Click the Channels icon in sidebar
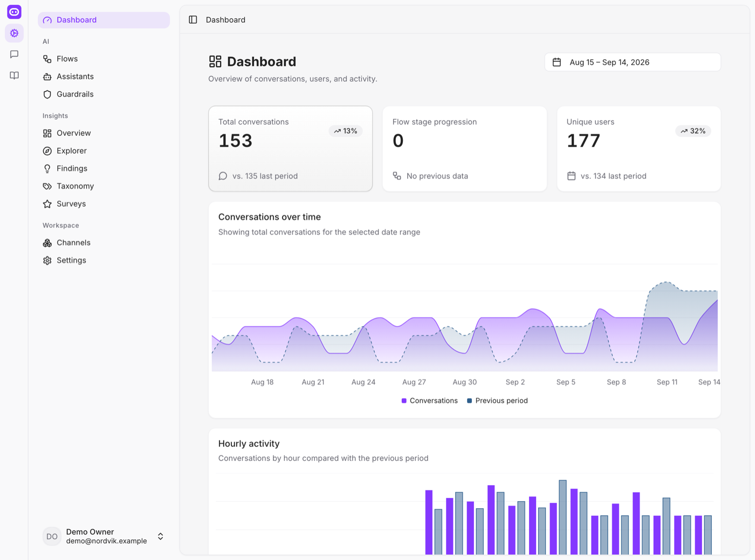755x560 pixels. [x=47, y=243]
